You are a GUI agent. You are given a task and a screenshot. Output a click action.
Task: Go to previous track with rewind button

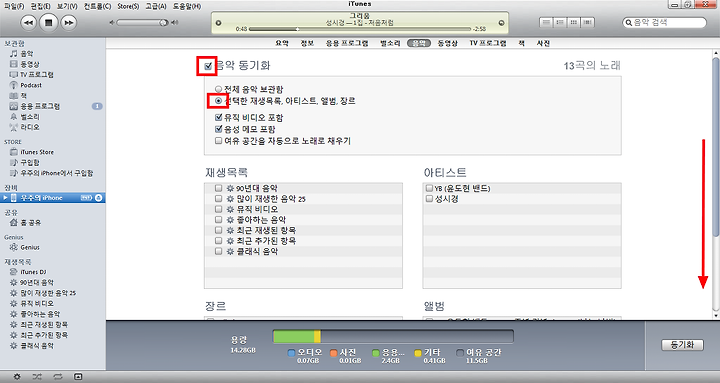click(28, 23)
